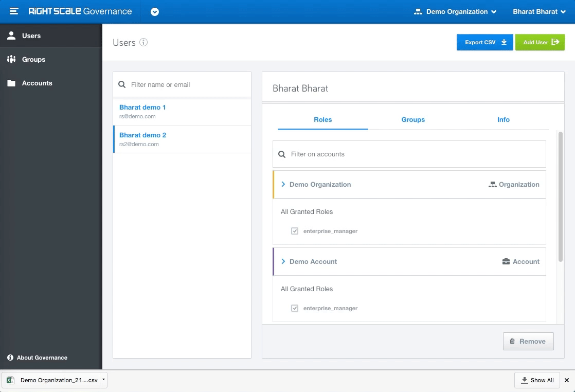Click the search icon in accounts filter
Screen dimensions: 575x392
[282, 154]
